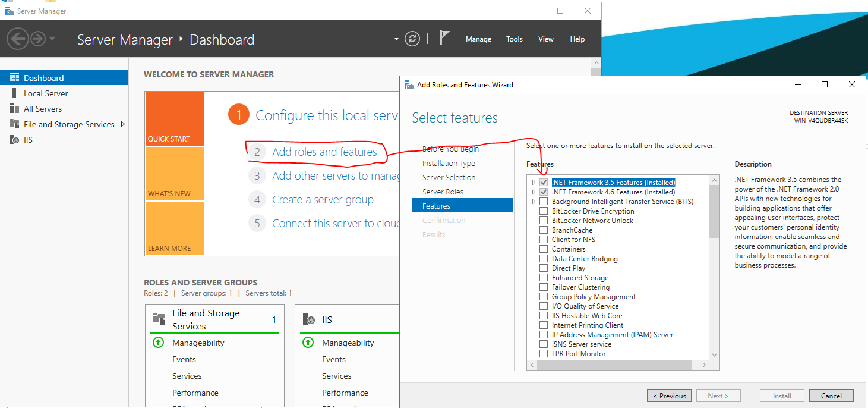Click the IIS tile icon
This screenshot has width=868, height=408.
coord(308,319)
